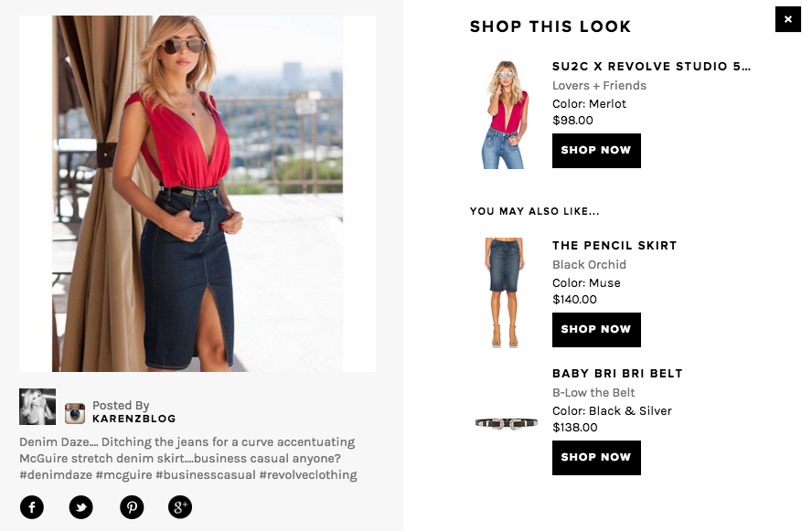Share the look on Facebook
The image size is (812, 531).
(32, 507)
